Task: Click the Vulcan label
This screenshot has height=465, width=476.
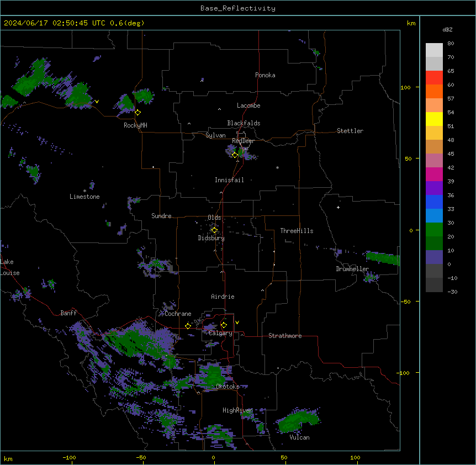Action: pos(299,437)
